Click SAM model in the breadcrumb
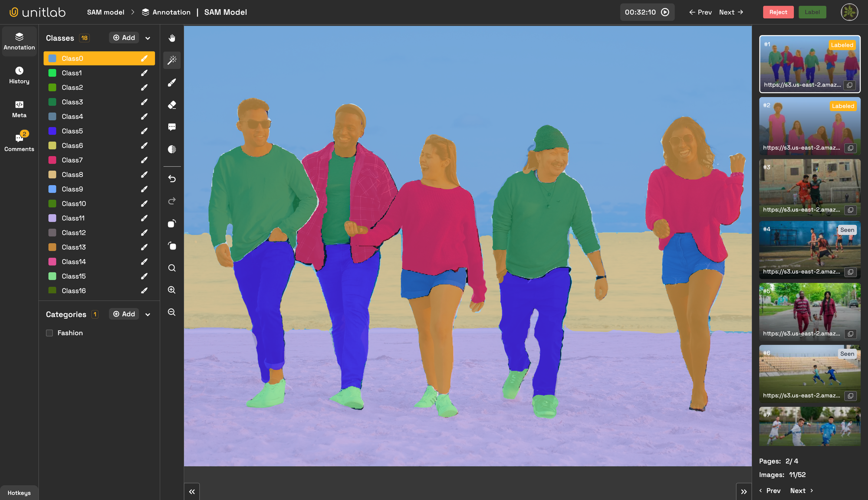Image resolution: width=868 pixels, height=500 pixels. (x=105, y=12)
